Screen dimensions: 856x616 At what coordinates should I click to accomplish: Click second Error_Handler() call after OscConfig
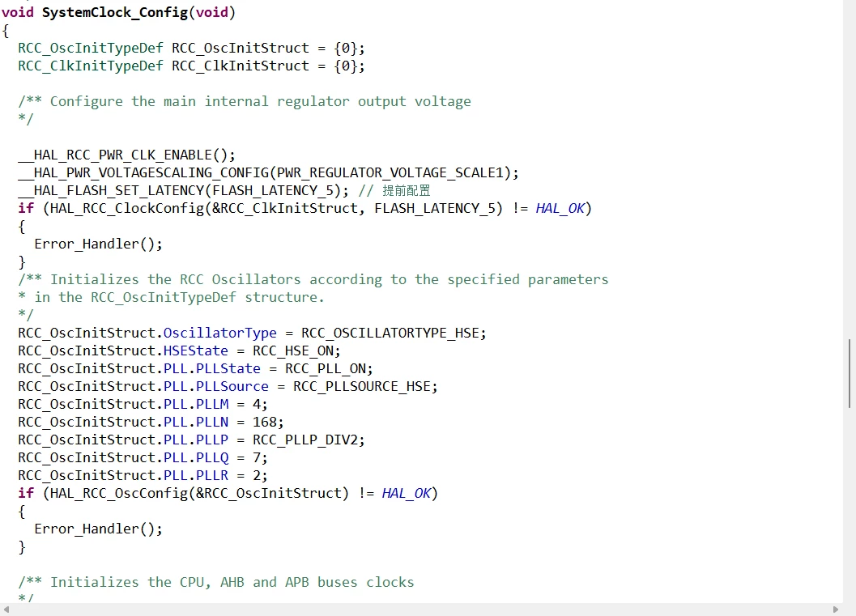click(98, 529)
